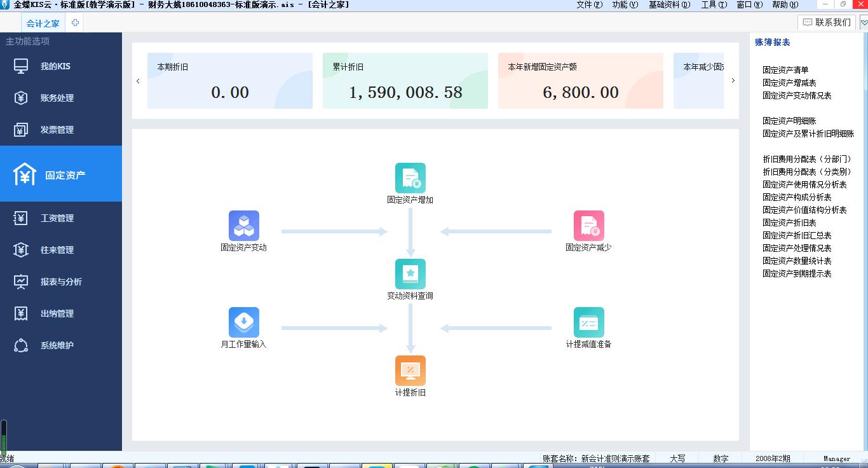Add a new tab with plus icon
The width and height of the screenshot is (868, 468).
coord(75,23)
